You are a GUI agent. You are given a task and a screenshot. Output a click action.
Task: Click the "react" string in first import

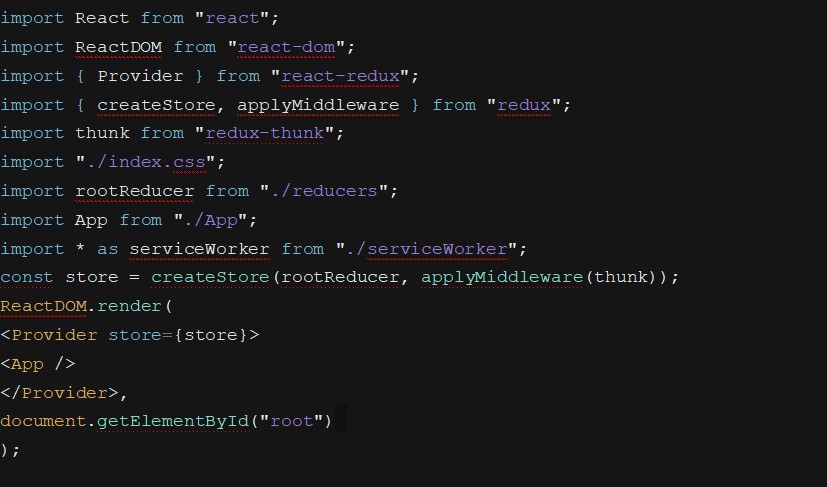232,18
